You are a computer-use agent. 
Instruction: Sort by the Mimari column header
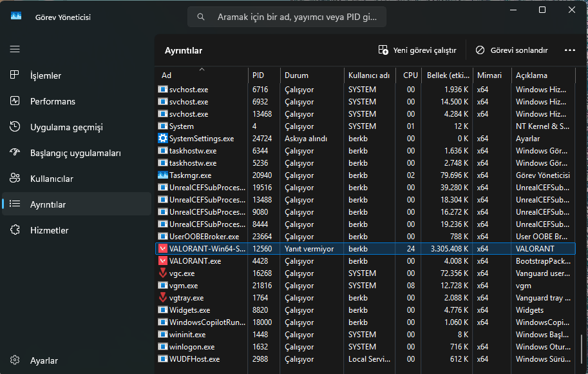(492, 75)
